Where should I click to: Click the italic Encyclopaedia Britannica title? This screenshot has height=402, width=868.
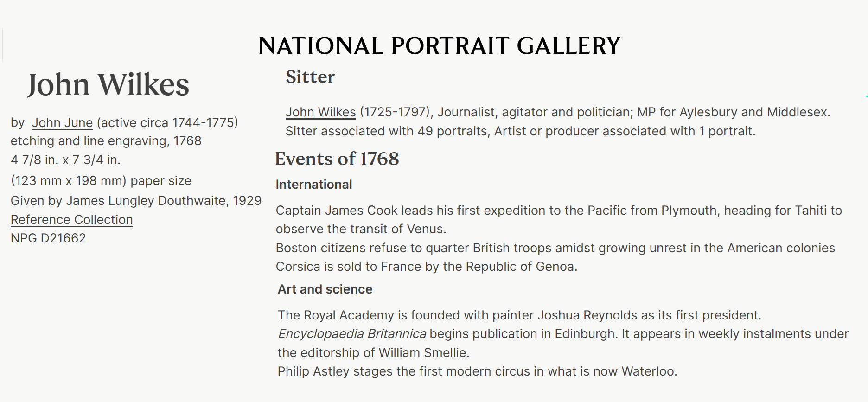[352, 334]
